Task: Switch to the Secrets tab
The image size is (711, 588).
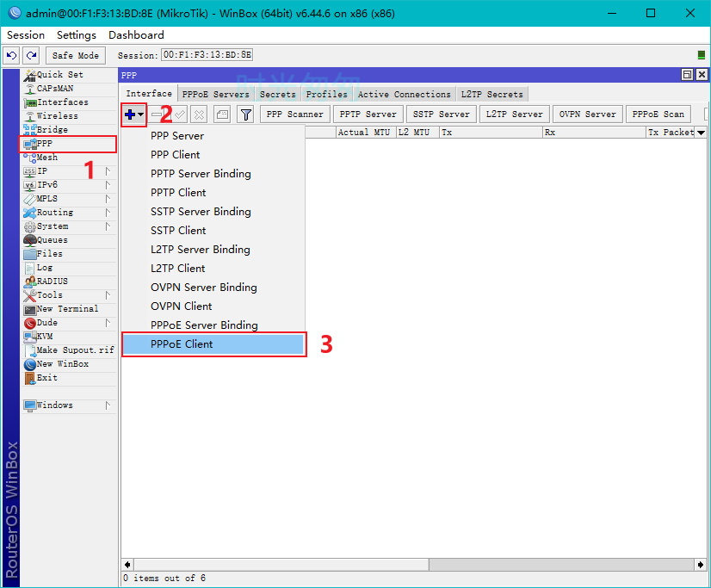Action: 278,95
